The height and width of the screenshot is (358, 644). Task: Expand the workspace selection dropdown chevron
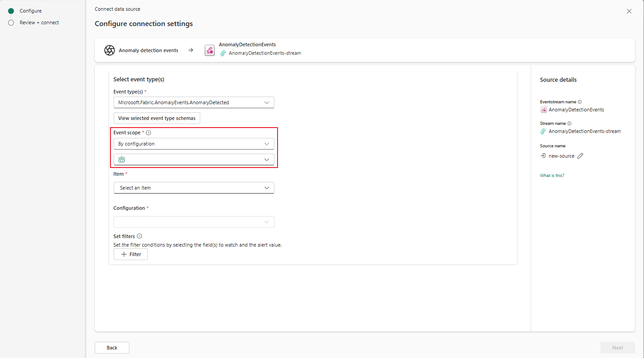(x=267, y=159)
